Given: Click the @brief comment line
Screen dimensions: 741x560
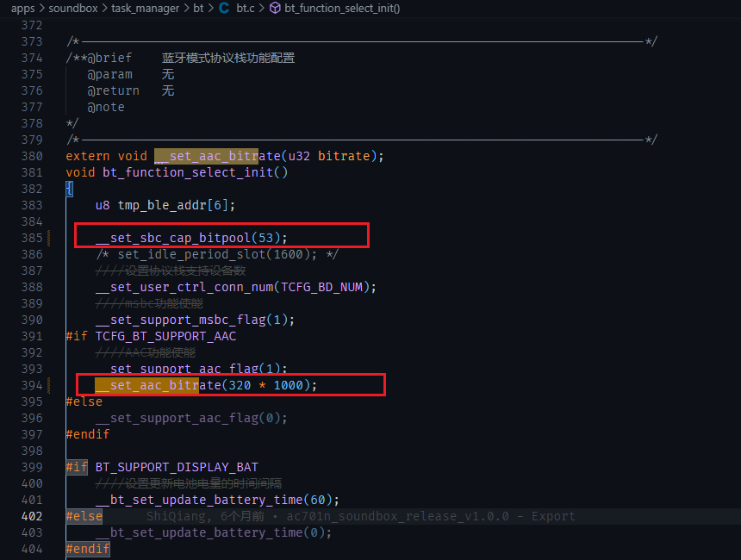Looking at the screenshot, I should click(x=181, y=58).
